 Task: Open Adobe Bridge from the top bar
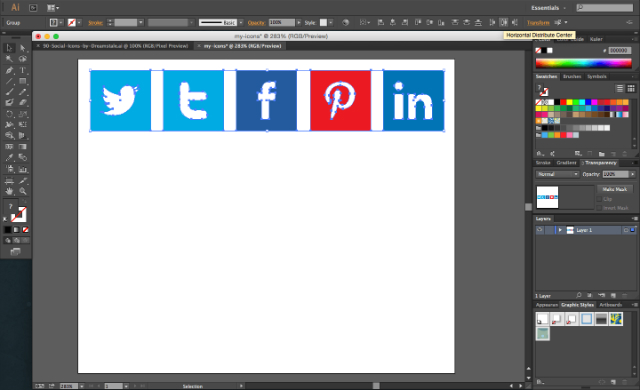click(33, 7)
